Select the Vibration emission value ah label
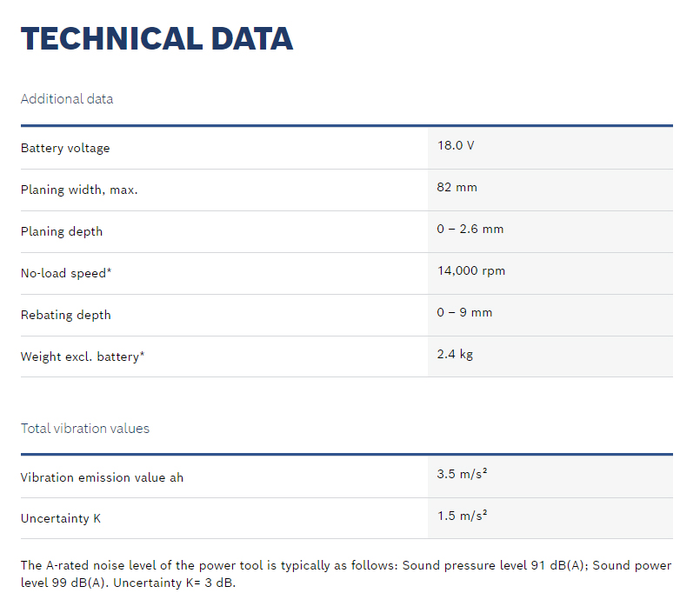This screenshot has width=700, height=613. (x=102, y=478)
